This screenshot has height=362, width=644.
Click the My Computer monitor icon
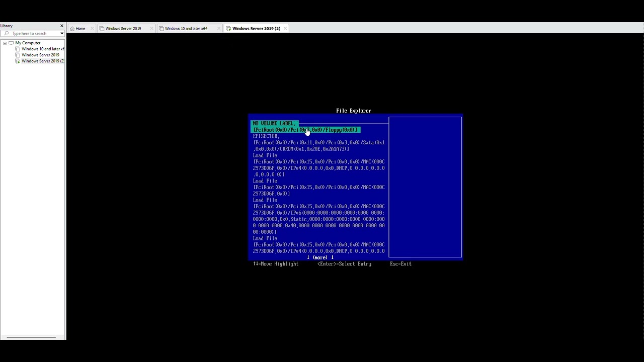(x=11, y=43)
